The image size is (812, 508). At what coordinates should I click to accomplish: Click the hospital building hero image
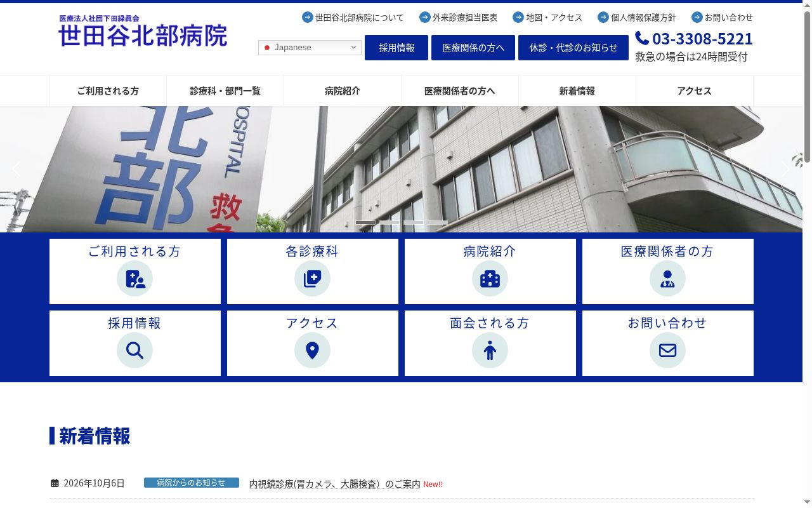pos(401,169)
